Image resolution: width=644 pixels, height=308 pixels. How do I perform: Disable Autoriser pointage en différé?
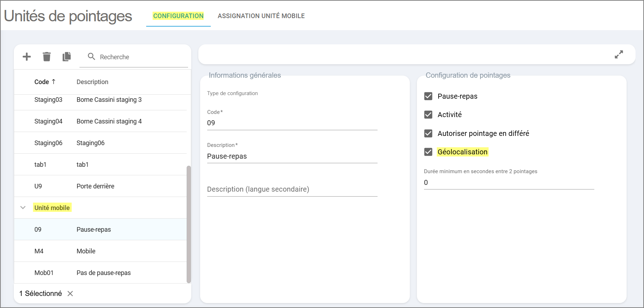point(428,133)
